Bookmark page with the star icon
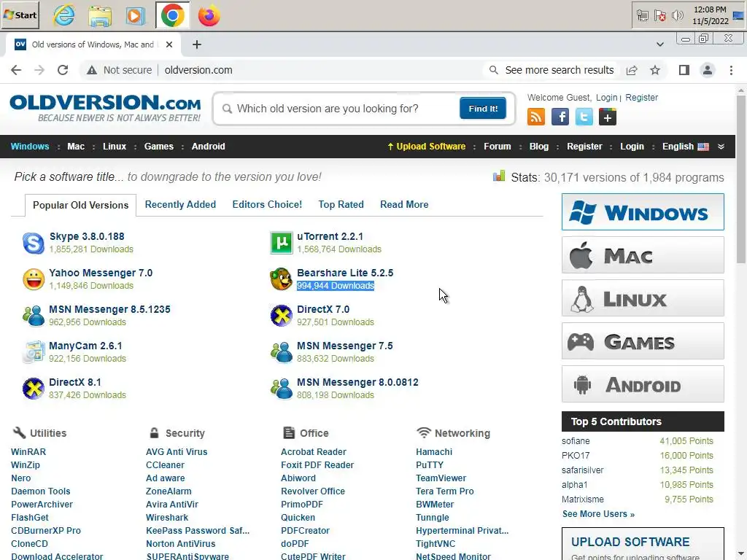 click(655, 71)
